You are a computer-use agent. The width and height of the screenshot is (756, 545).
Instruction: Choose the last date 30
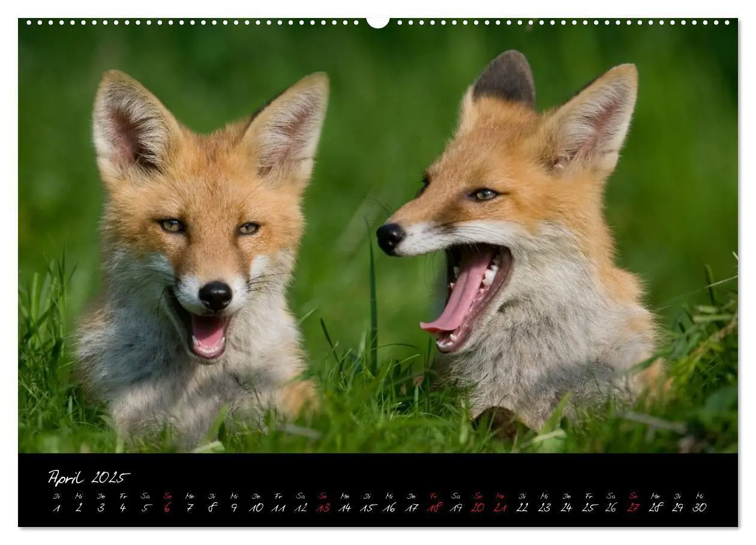[700, 508]
